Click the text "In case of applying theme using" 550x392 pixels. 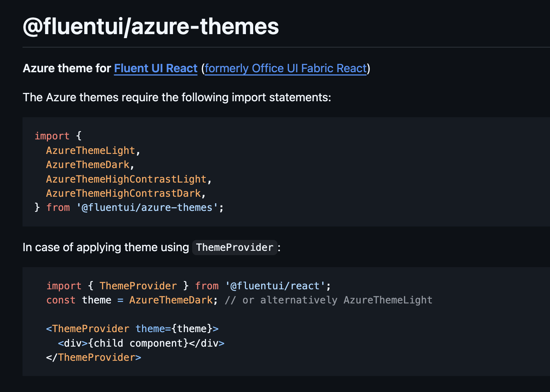106,247
